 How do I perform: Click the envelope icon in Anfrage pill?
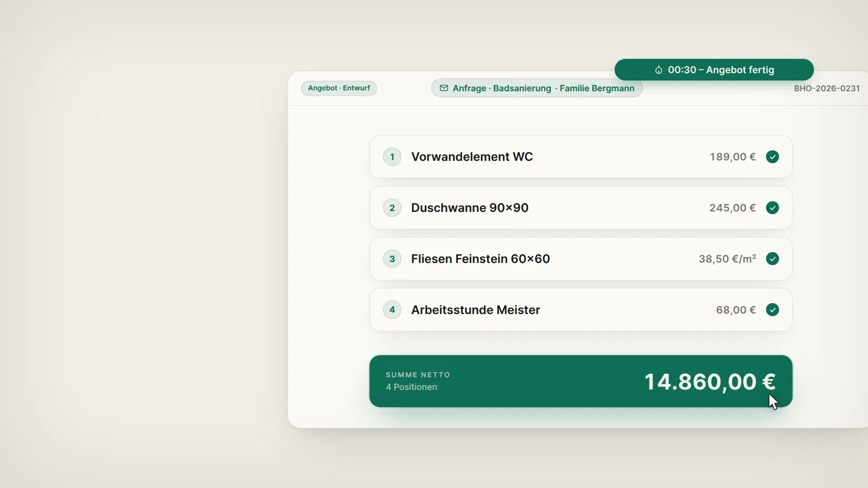pyautogui.click(x=444, y=88)
